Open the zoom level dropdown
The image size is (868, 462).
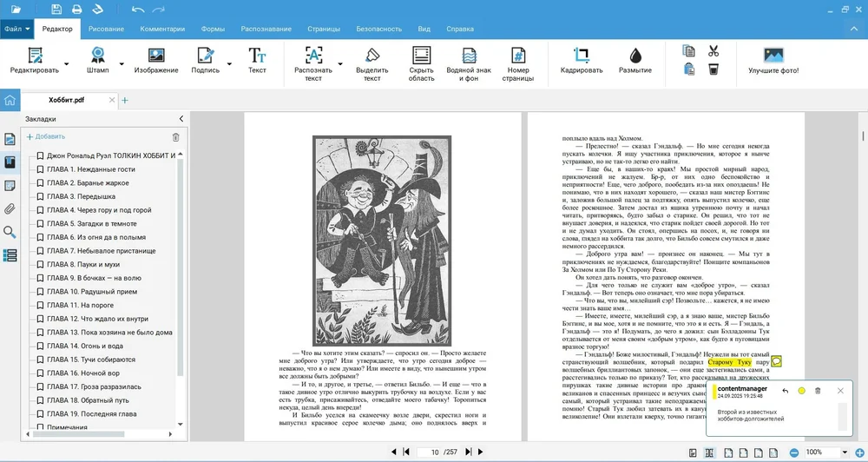coord(845,452)
